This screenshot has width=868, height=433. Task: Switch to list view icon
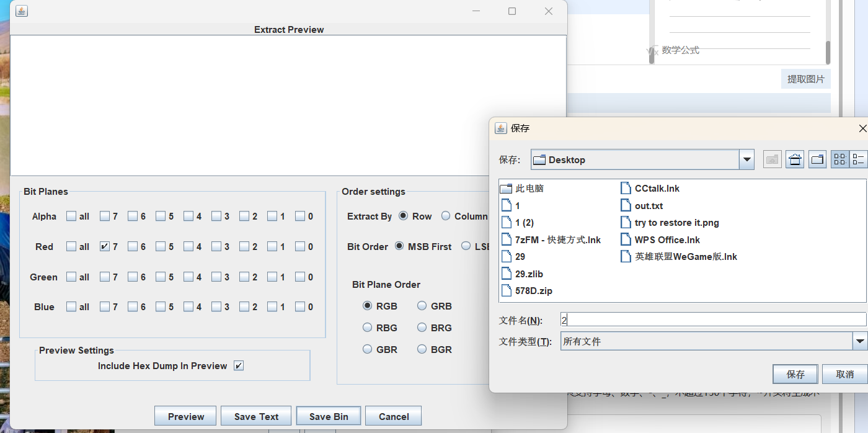click(840, 159)
